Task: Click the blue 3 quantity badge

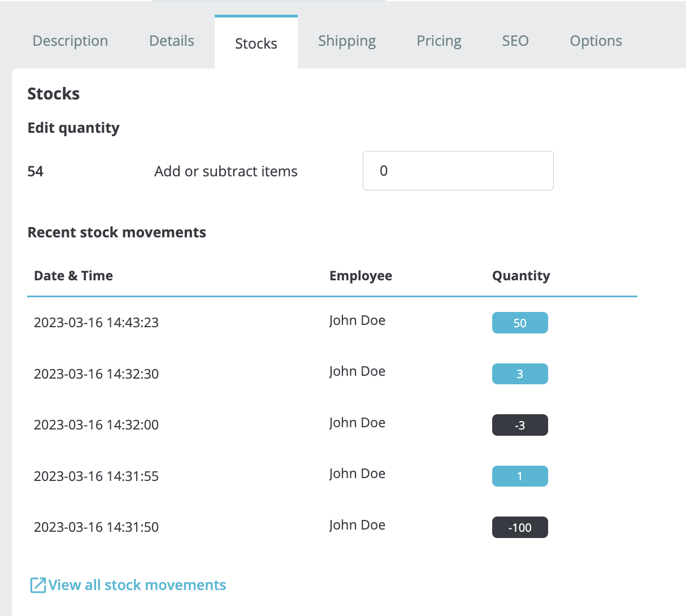Action: (519, 374)
